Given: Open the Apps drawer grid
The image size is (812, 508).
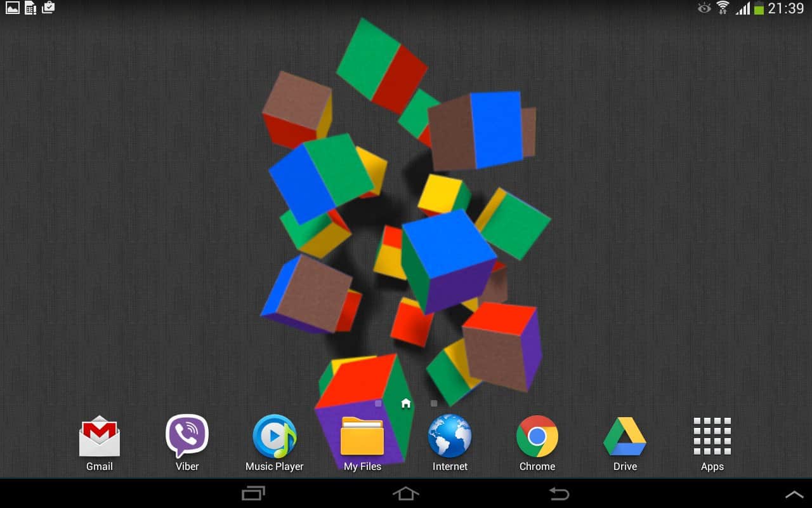Looking at the screenshot, I should click(712, 437).
